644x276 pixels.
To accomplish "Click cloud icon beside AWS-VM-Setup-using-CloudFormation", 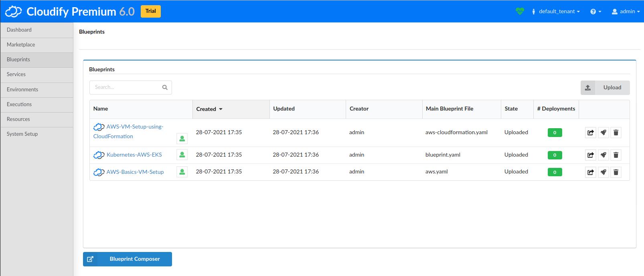I will (x=99, y=127).
